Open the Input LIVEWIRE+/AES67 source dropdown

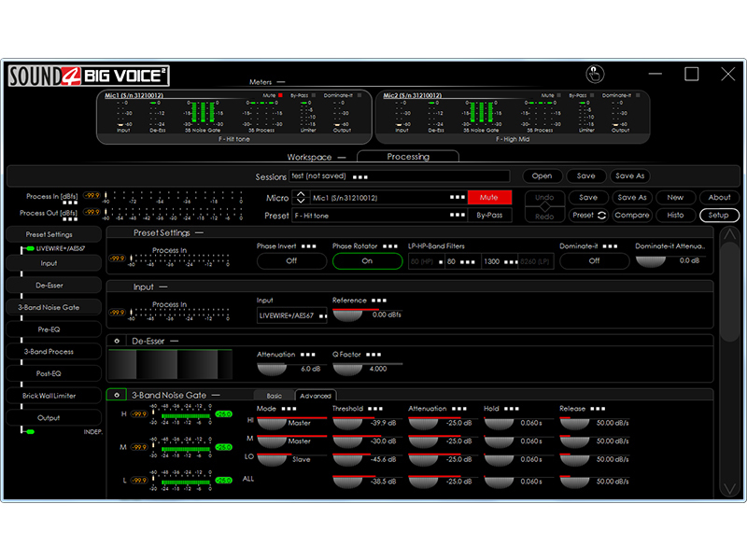tap(292, 315)
